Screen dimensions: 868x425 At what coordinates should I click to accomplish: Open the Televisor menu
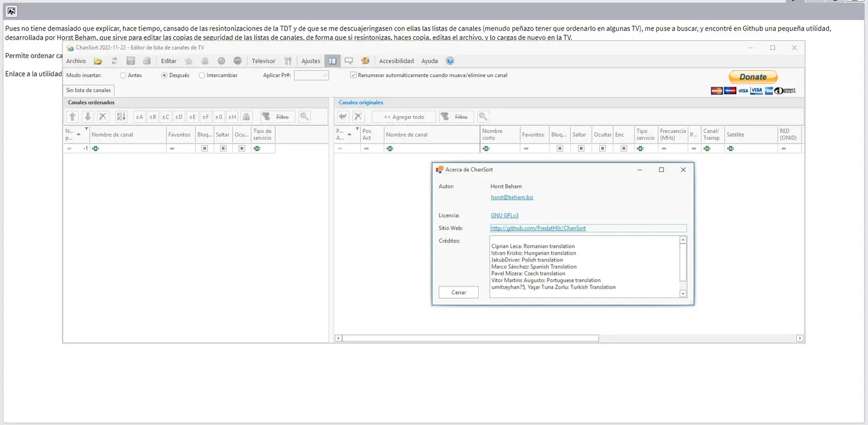264,61
